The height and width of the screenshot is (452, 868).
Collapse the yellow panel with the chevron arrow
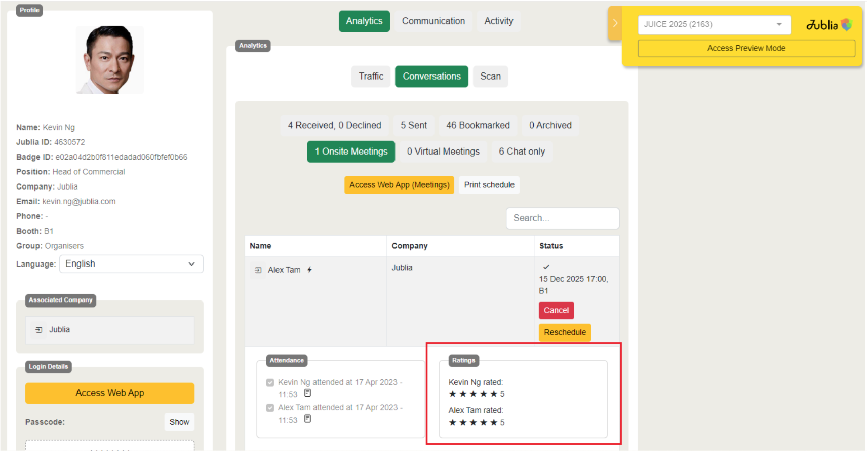tap(615, 23)
